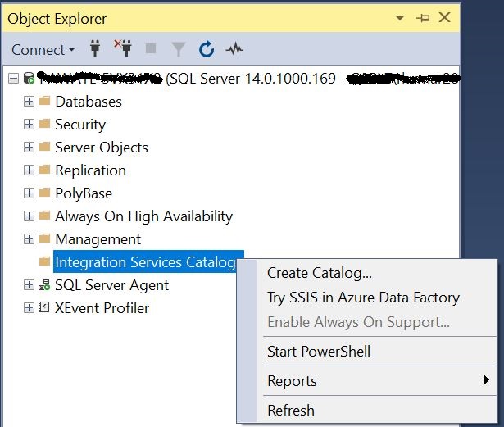Viewport: 504px width, 427px height.
Task: Expand the Databases node
Action: click(29, 102)
